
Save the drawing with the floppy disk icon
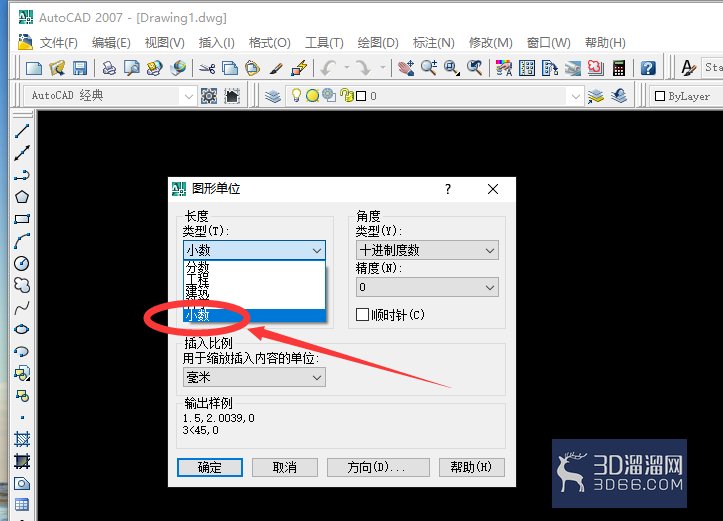point(80,68)
